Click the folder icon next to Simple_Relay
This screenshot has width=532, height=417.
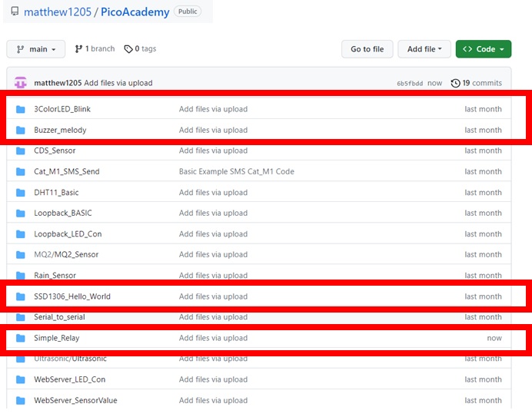pos(21,338)
